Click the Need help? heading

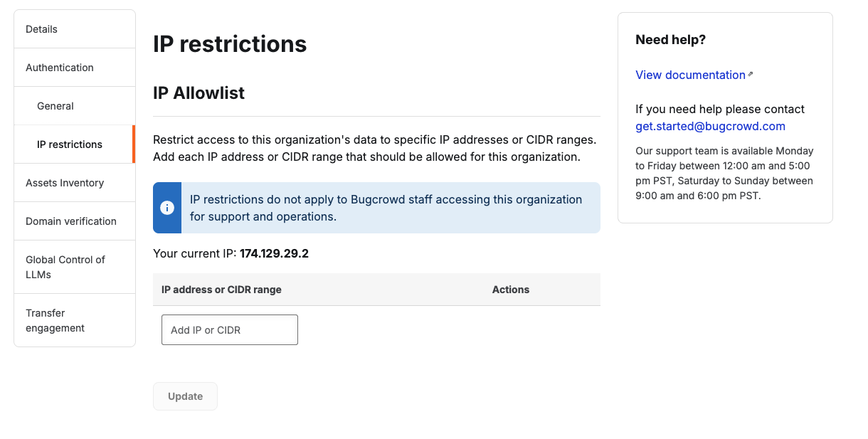pos(670,40)
